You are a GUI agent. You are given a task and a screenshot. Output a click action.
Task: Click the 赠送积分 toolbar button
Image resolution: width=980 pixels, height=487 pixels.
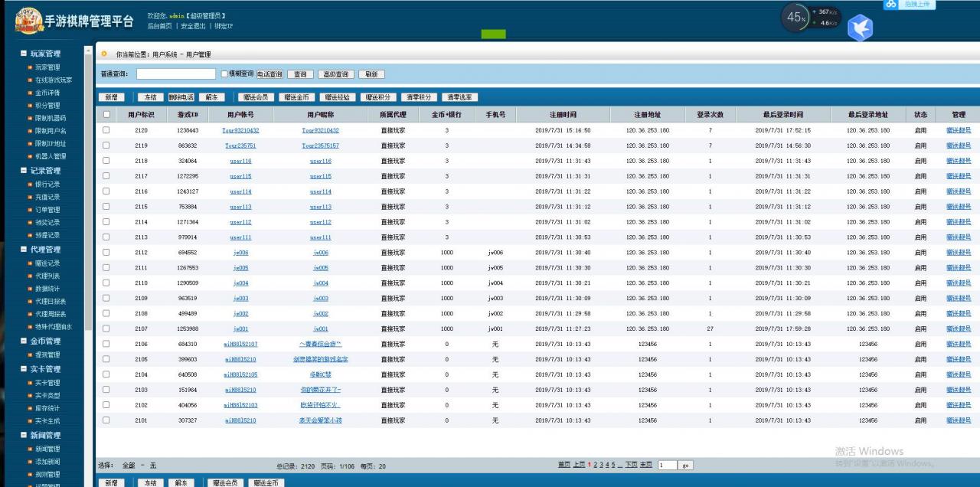378,97
